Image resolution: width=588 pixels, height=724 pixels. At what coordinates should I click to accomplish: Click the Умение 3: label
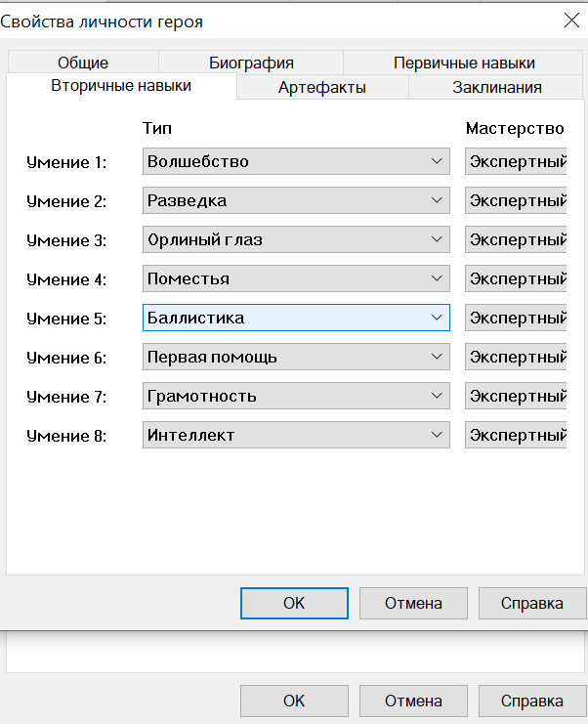click(66, 240)
